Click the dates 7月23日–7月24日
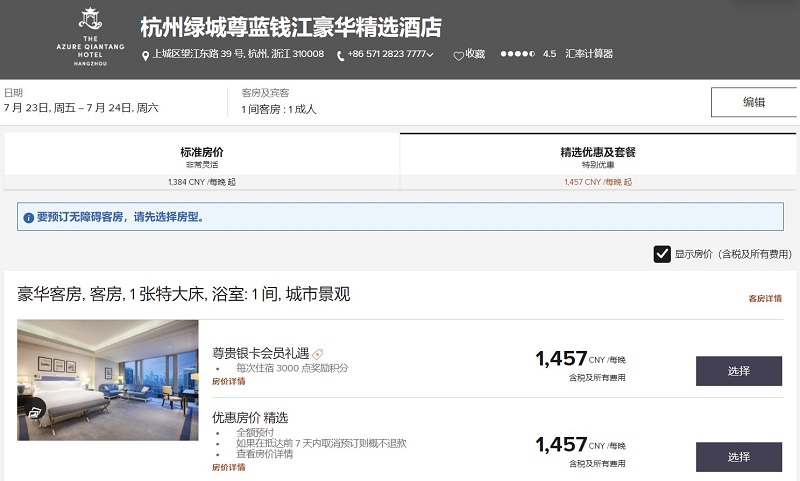 click(81, 108)
